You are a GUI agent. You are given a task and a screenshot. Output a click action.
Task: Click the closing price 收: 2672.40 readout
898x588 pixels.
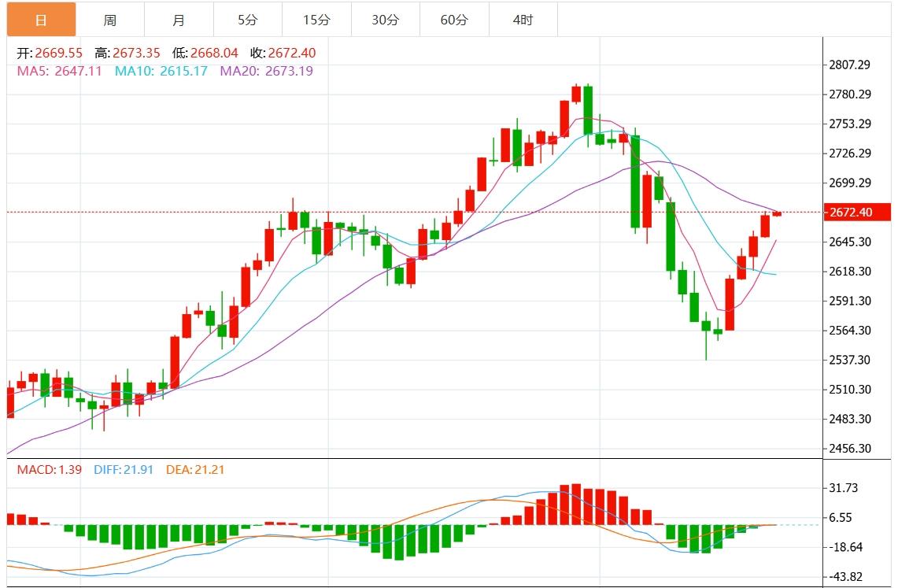283,54
